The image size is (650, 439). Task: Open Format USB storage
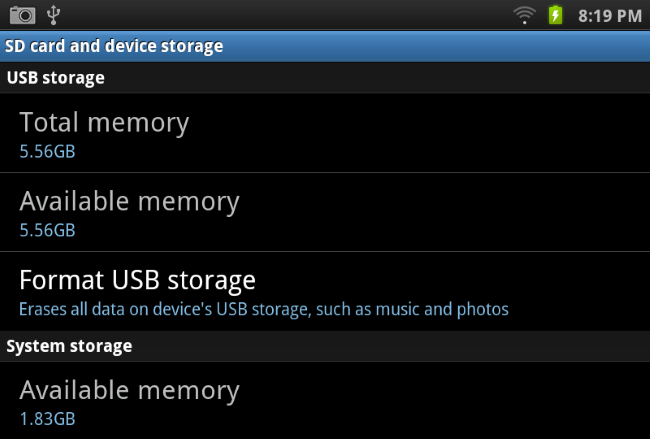click(x=137, y=279)
